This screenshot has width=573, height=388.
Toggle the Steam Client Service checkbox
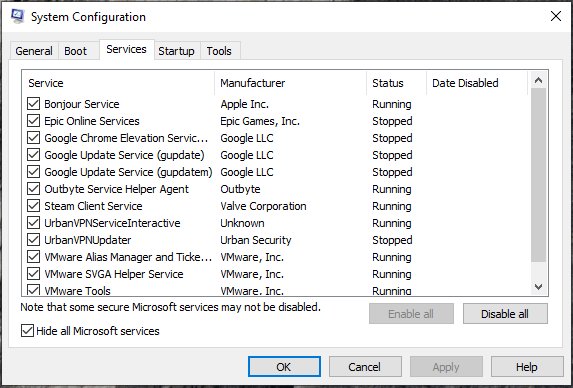(x=34, y=206)
